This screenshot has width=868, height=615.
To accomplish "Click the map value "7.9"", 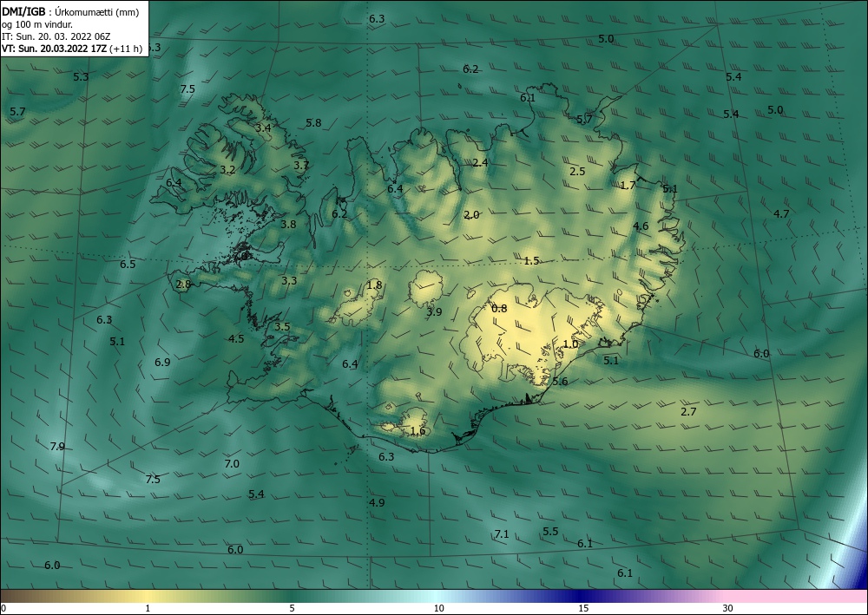I will coord(57,447).
